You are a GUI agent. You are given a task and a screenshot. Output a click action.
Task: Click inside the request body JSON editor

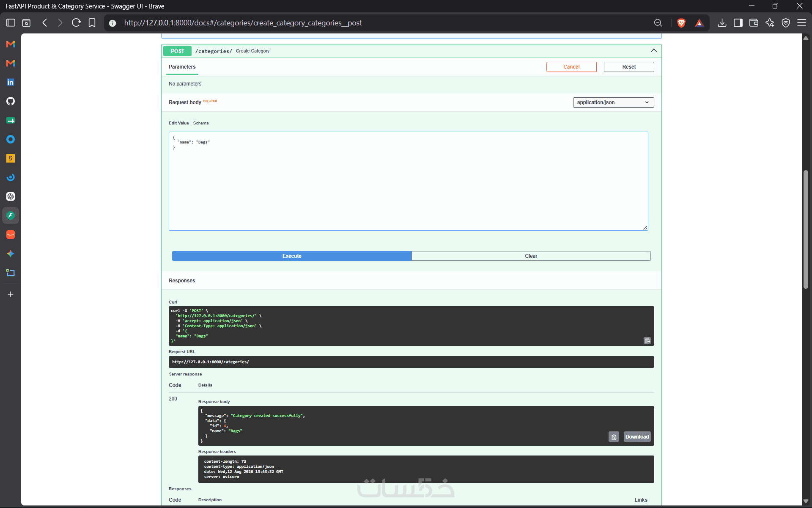(408, 181)
